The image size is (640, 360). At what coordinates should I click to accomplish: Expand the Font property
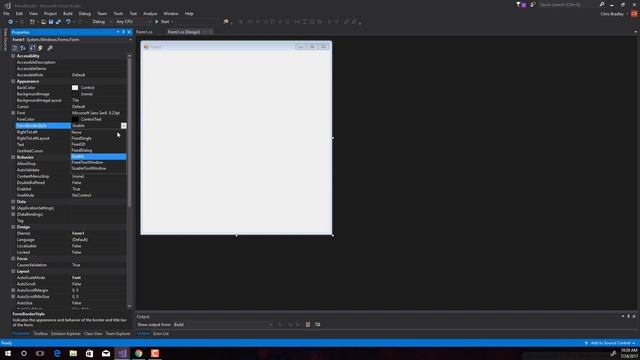13,113
